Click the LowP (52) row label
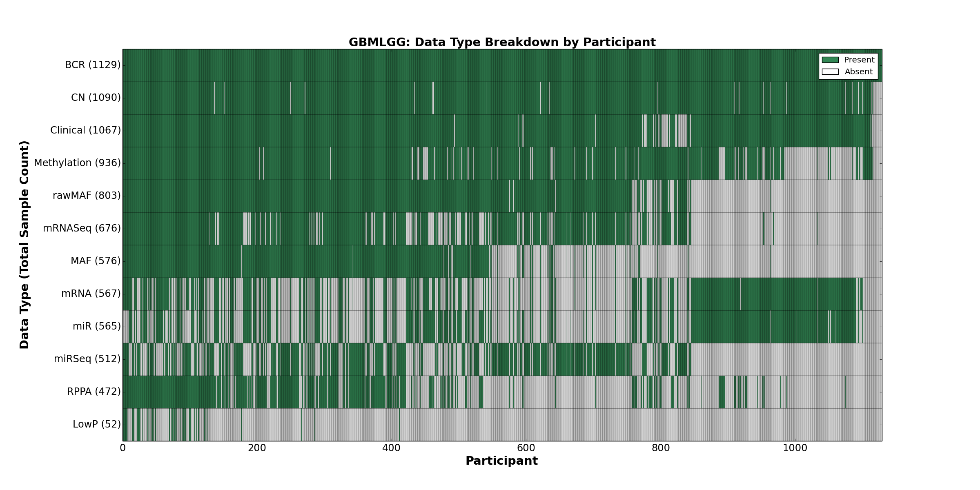The width and height of the screenshot is (980, 490). 97,424
